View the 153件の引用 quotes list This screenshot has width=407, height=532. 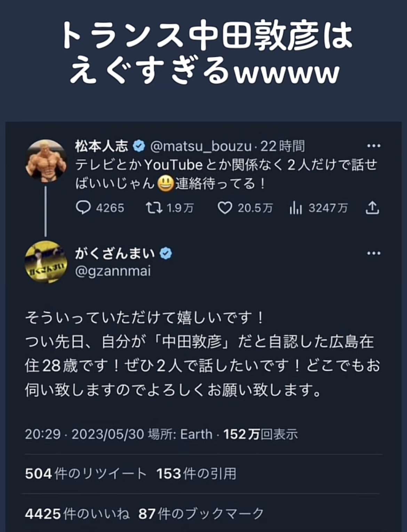click(196, 474)
